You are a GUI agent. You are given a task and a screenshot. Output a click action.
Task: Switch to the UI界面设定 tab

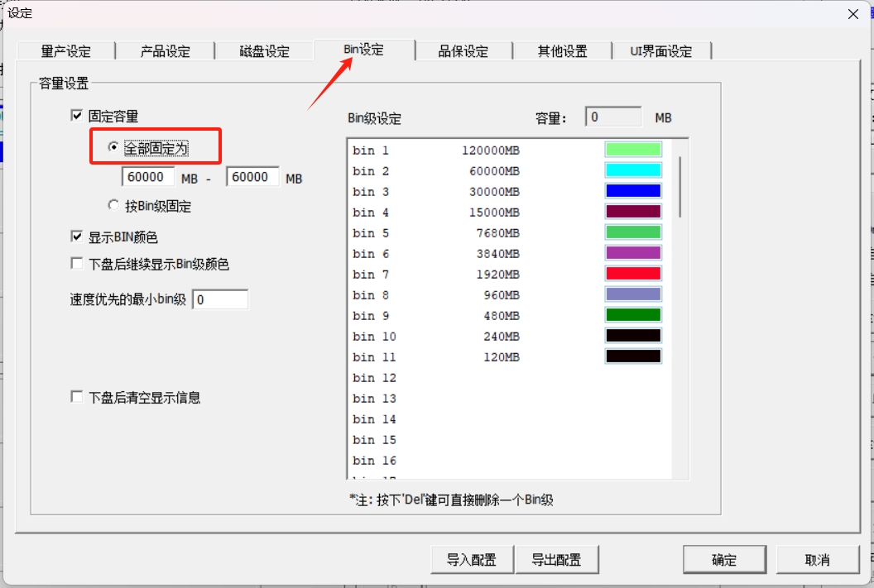pos(660,50)
